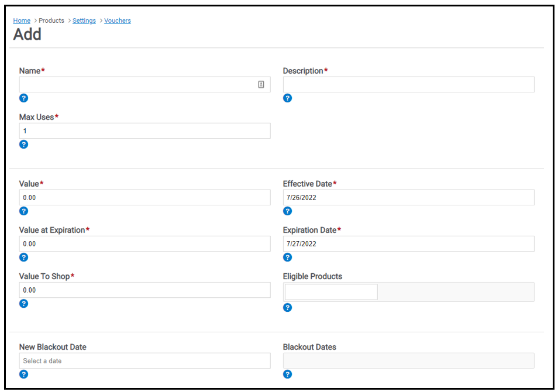558x392 pixels.
Task: Click the Products breadcrumb text
Action: 51,20
